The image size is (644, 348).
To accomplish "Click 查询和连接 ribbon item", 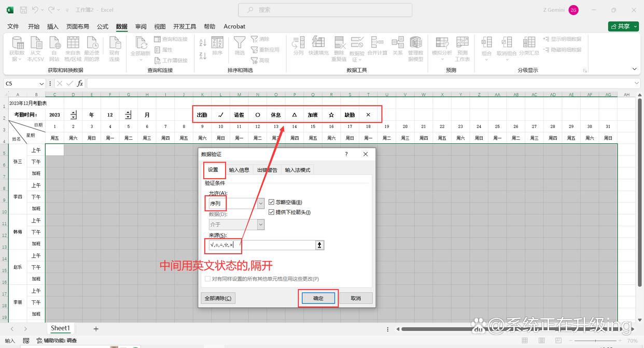I will (x=170, y=39).
